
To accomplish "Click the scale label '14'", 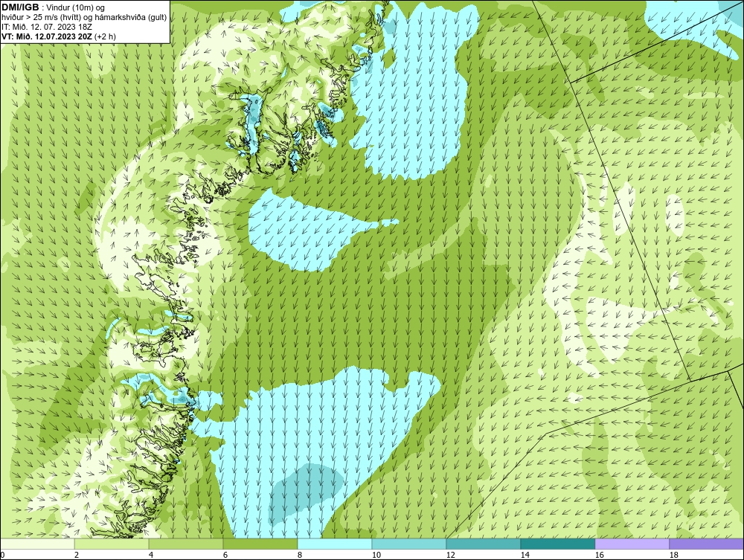I will [x=525, y=555].
